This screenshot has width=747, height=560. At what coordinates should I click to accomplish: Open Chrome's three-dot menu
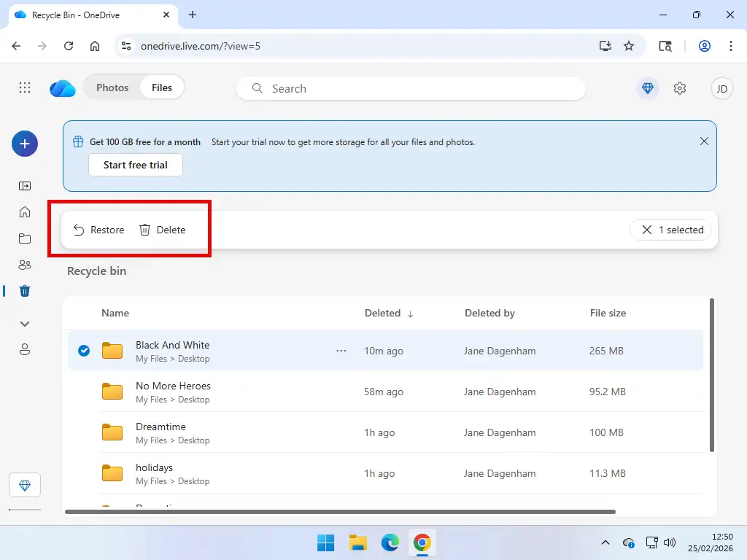point(732,45)
